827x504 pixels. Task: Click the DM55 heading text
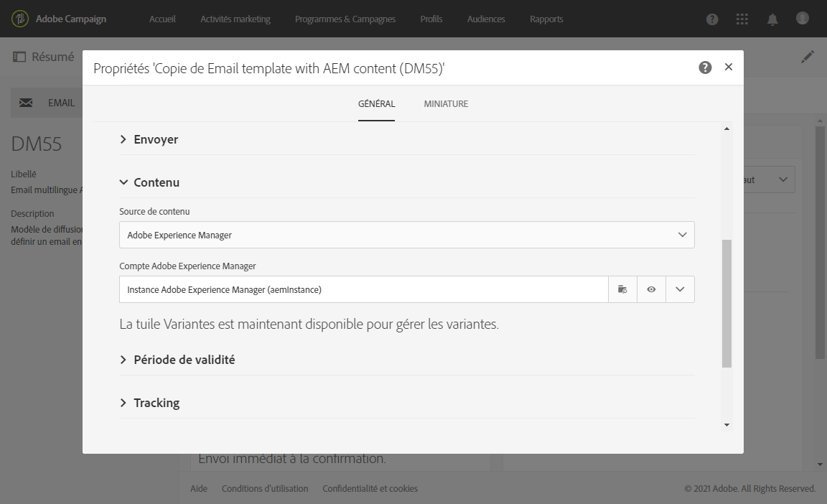point(37,144)
